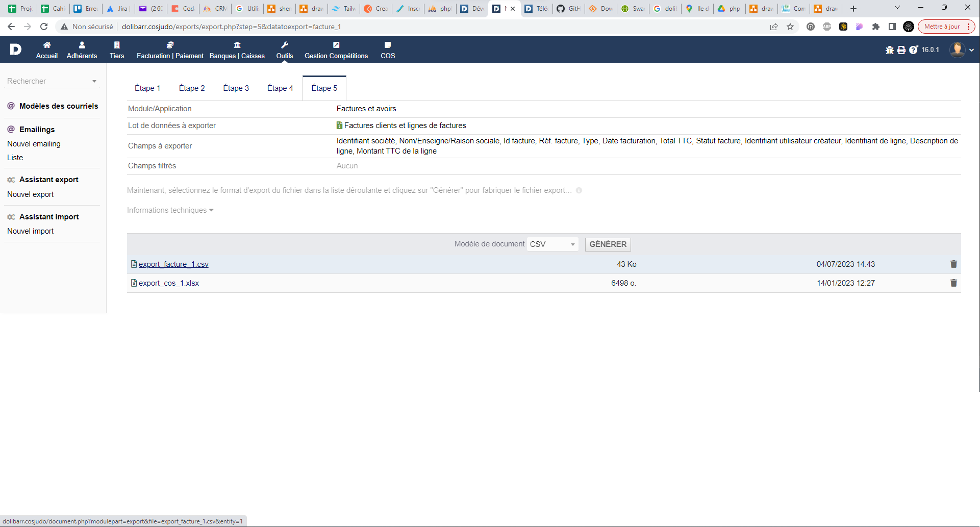Open Assistant import in sidebar
Screen dimensions: 980x527
(x=49, y=217)
